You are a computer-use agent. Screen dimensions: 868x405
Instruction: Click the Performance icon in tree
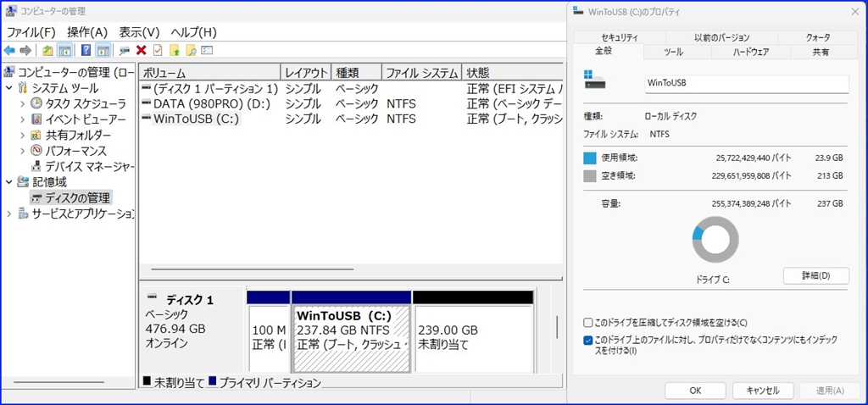click(x=36, y=151)
